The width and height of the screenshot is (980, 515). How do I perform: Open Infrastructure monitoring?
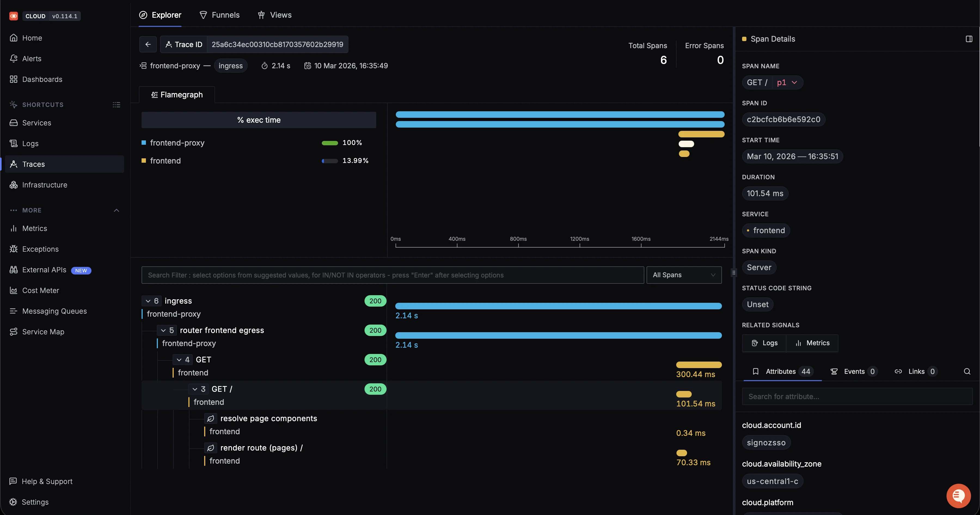click(x=44, y=185)
